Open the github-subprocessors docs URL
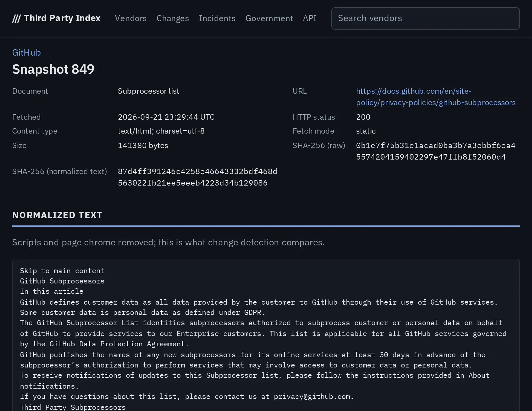Viewport: 532px width, 411px height. pos(436,97)
